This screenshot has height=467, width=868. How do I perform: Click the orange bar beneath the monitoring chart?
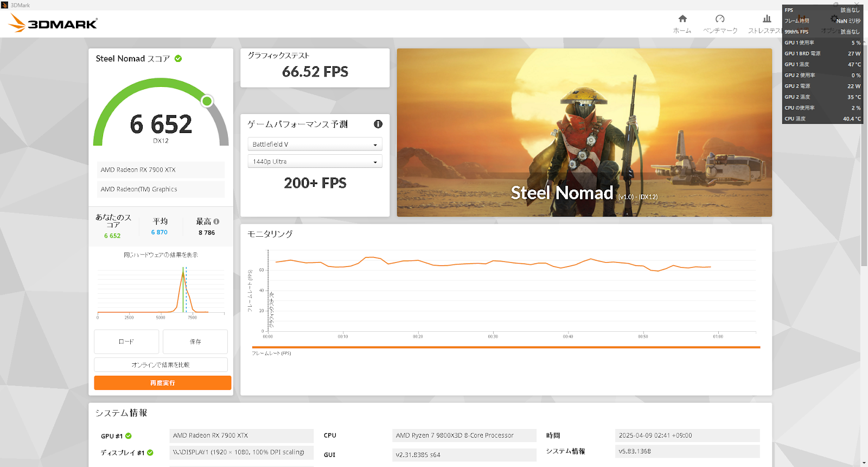[506, 347]
